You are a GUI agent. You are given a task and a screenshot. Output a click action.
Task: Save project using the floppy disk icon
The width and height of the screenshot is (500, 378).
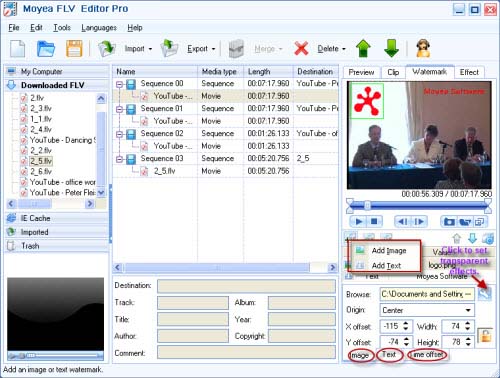coord(74,49)
